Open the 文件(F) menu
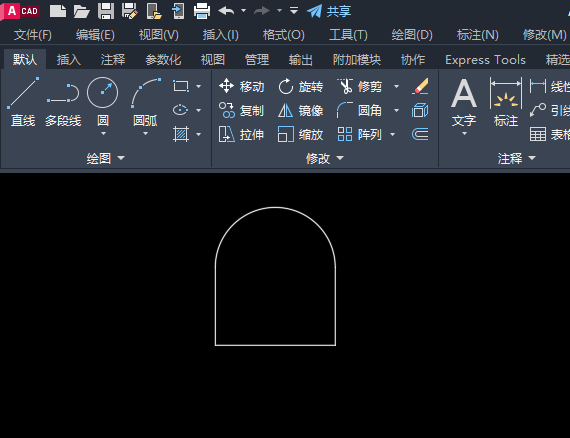This screenshot has height=438, width=570. (x=33, y=35)
